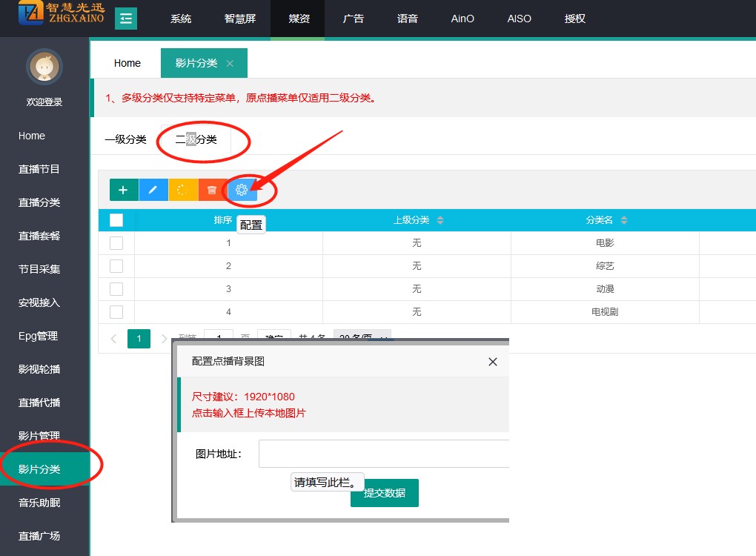Open the 媒资 top menu

tap(297, 19)
